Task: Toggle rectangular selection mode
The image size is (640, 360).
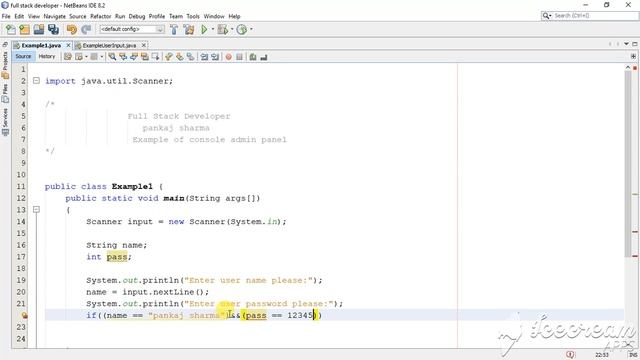Action: click(156, 57)
